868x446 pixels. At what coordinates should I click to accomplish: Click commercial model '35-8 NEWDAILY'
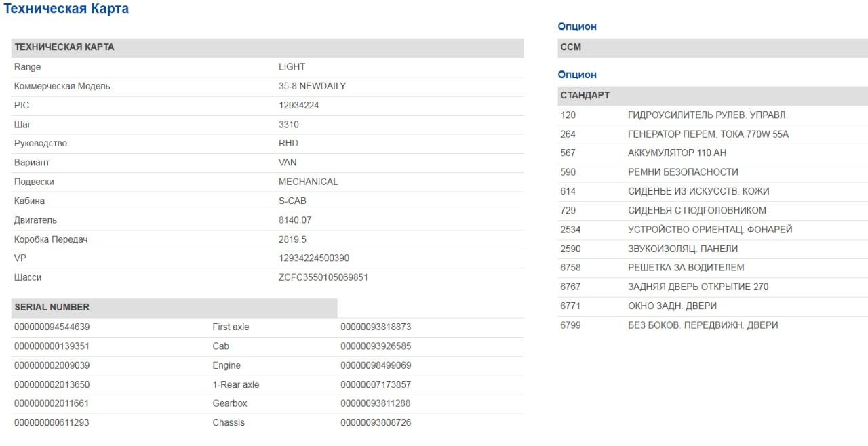point(312,86)
